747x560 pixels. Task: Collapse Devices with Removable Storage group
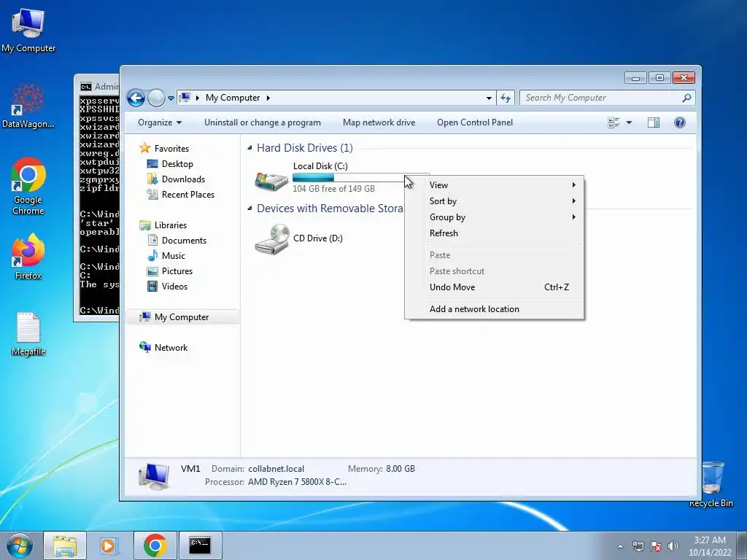(x=249, y=209)
